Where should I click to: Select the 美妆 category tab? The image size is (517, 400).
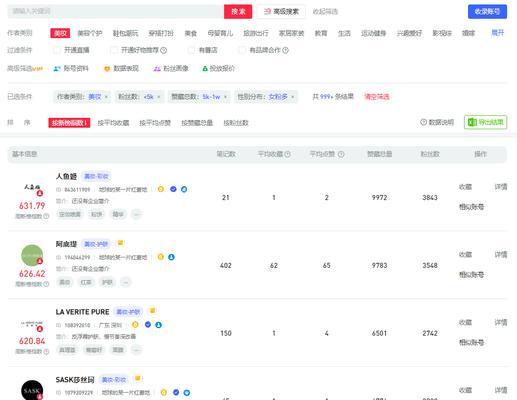pos(60,33)
